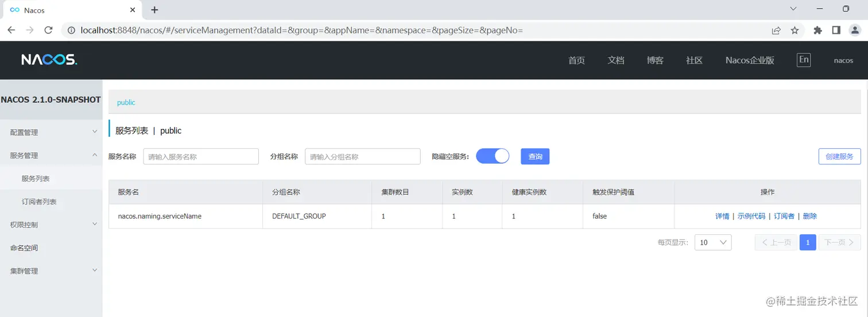
Task: Close the Nacos browser tab
Action: pyautogui.click(x=133, y=10)
